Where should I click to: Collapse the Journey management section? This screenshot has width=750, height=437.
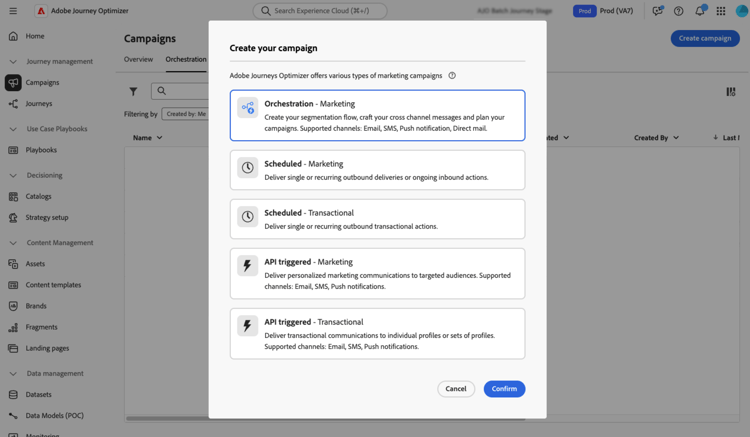point(13,61)
